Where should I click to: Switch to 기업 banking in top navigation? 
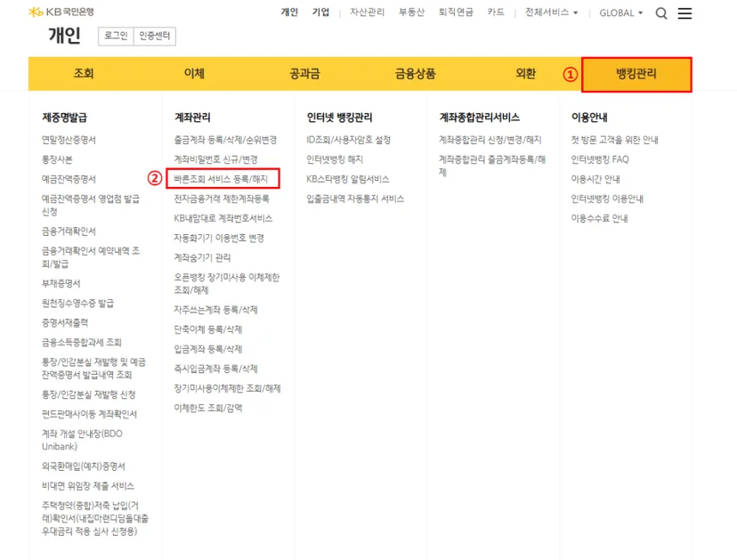click(321, 12)
